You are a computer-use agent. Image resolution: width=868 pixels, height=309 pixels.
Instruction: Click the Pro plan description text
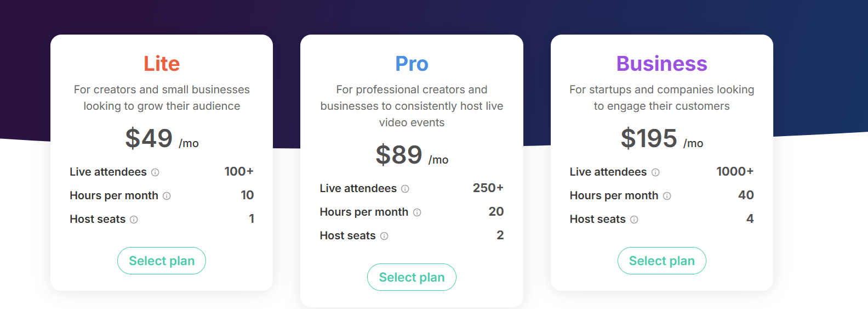click(x=412, y=106)
